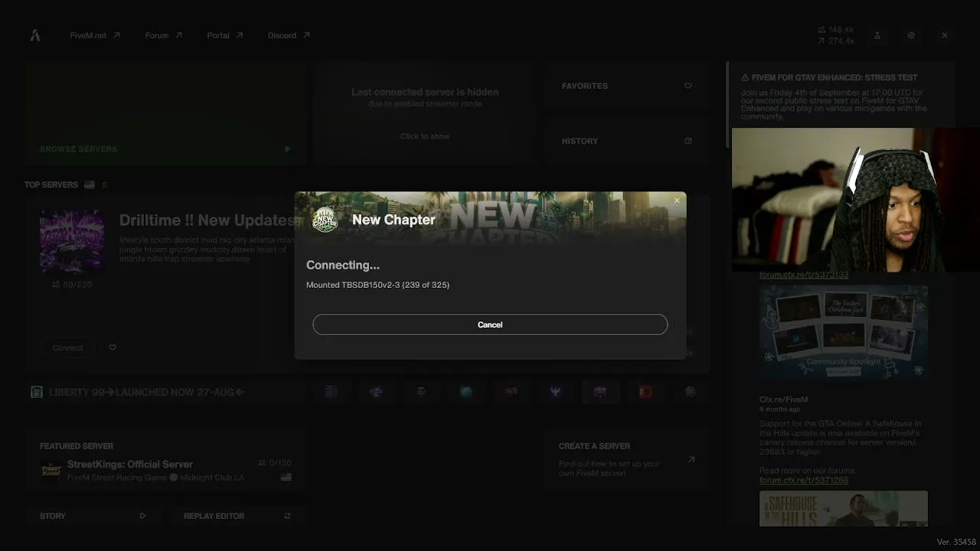980x551 pixels.
Task: Select the teal server icon in the row
Action: tap(465, 392)
